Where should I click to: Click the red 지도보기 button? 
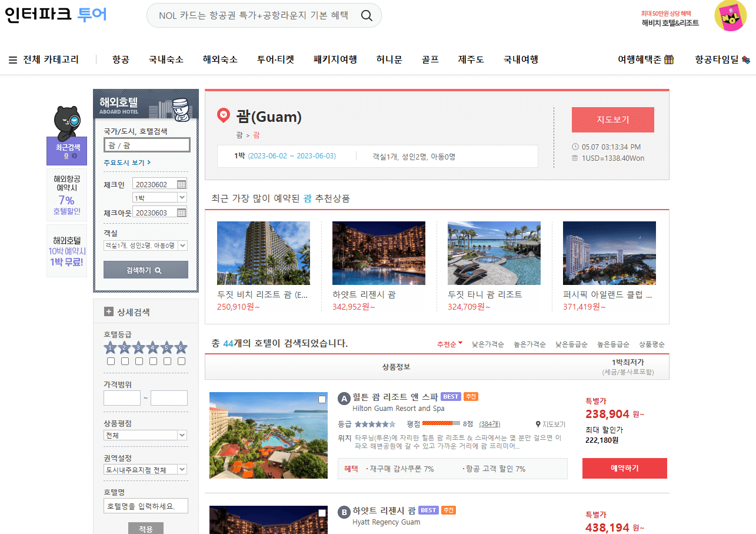point(613,120)
